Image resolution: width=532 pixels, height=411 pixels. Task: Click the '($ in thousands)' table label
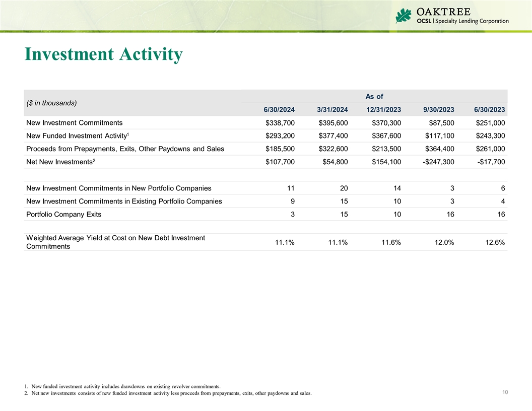coord(51,103)
